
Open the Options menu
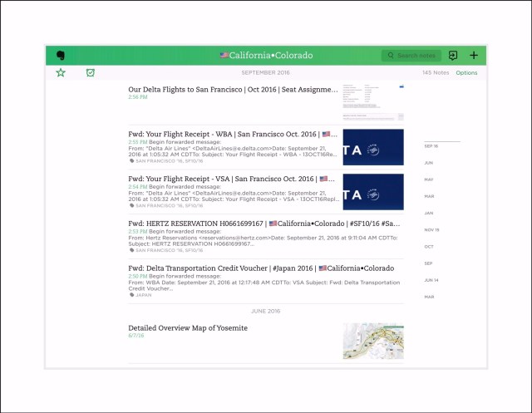tap(466, 73)
